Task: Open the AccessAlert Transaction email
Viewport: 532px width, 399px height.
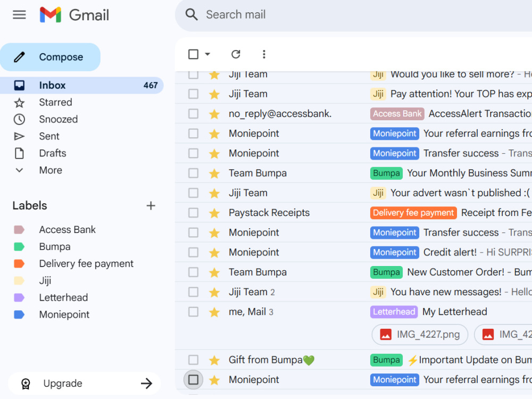Action: tap(480, 114)
